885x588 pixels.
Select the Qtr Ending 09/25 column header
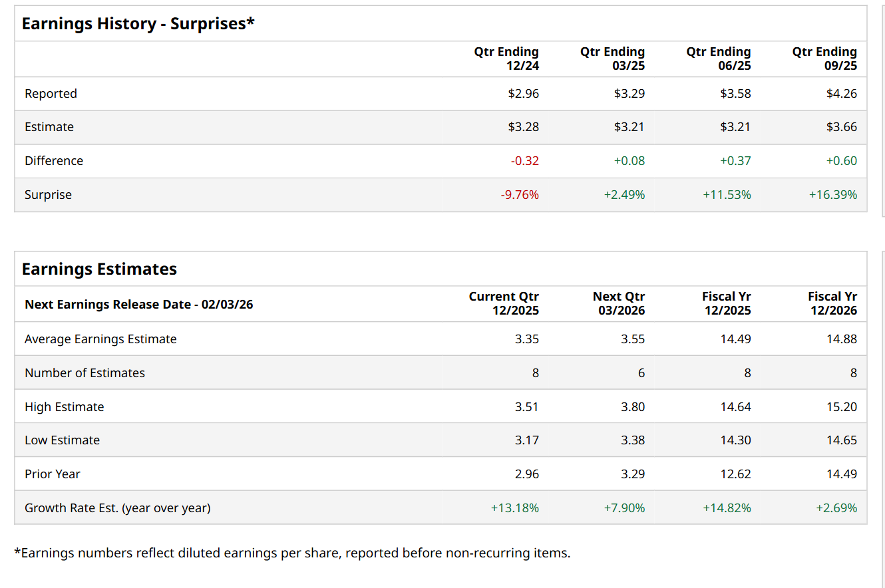(x=824, y=59)
